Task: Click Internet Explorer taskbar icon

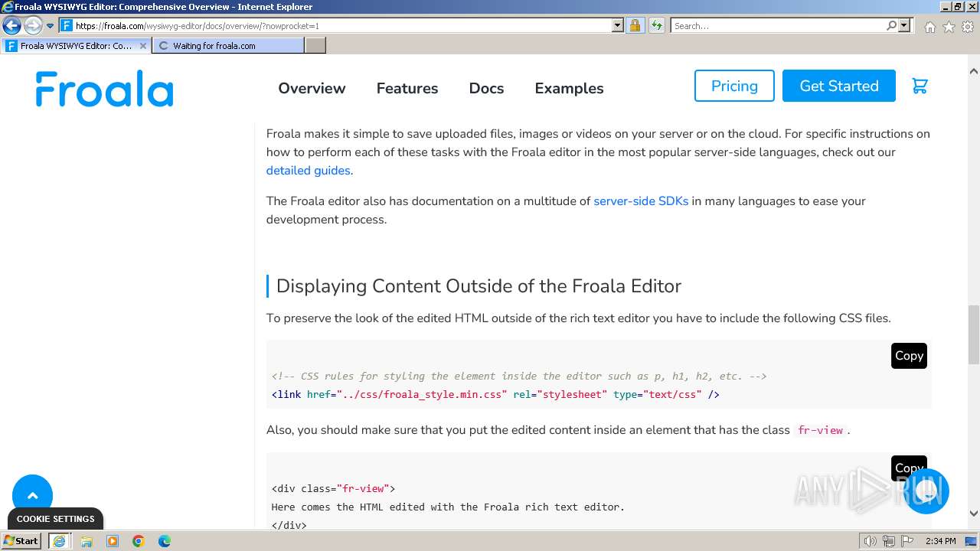Action: [59, 541]
